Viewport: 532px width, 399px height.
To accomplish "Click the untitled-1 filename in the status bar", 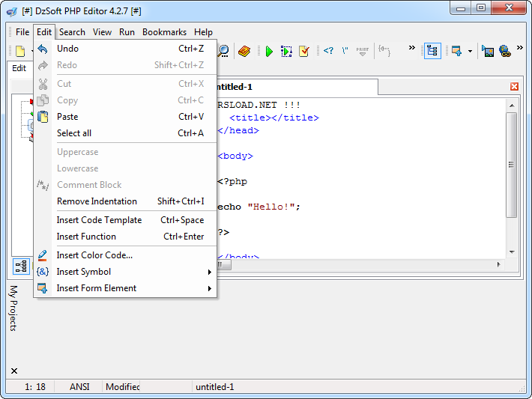I will [215, 387].
